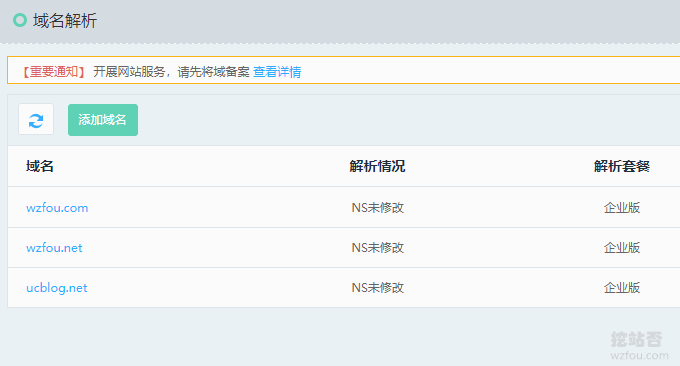The image size is (680, 366).
Task: Click NS未修改 status in wzfou.com row
Action: 378,208
